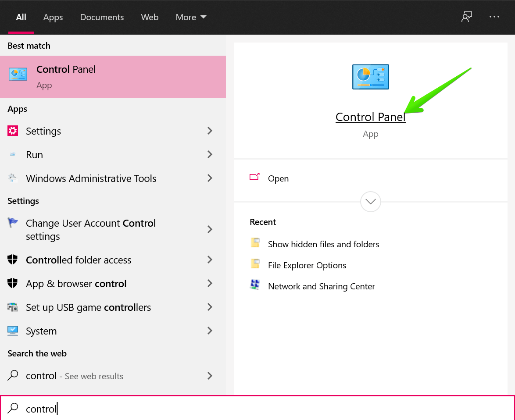The height and width of the screenshot is (420, 515).
Task: Click the magnifier icon beside web results
Action: tap(13, 375)
